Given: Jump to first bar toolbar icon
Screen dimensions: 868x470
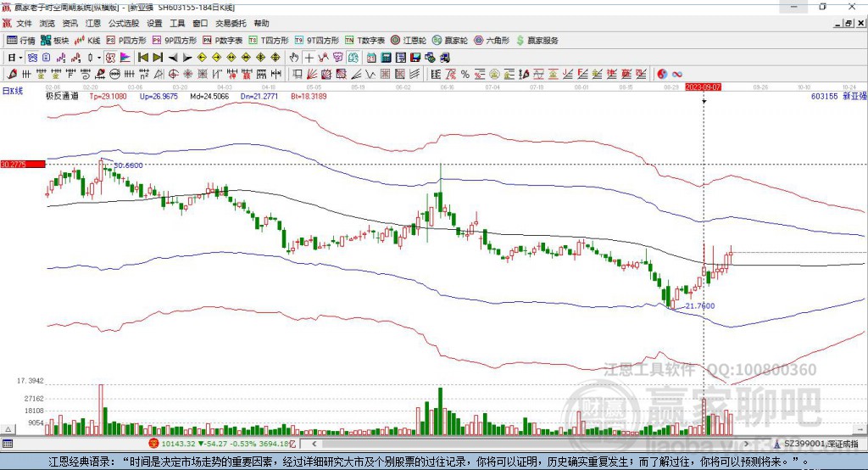Looking at the screenshot, I should click(x=142, y=58).
